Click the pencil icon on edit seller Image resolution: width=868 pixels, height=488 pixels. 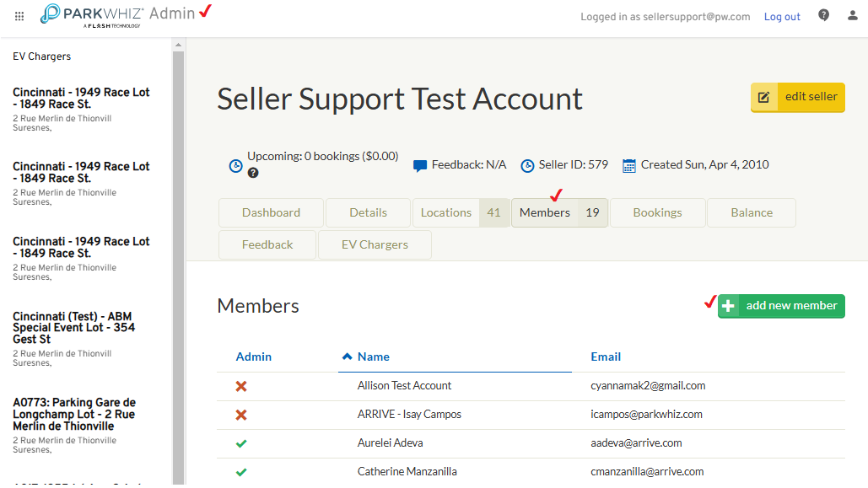click(764, 98)
